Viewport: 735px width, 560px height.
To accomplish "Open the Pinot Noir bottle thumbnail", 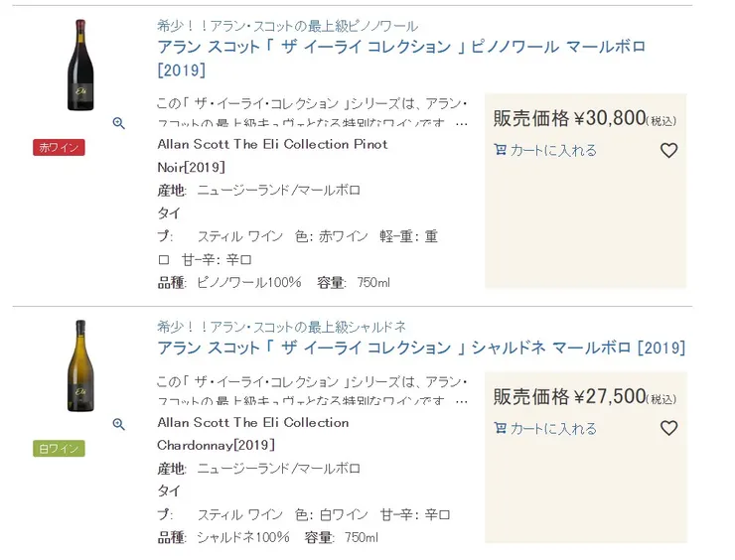I will pos(78,65).
